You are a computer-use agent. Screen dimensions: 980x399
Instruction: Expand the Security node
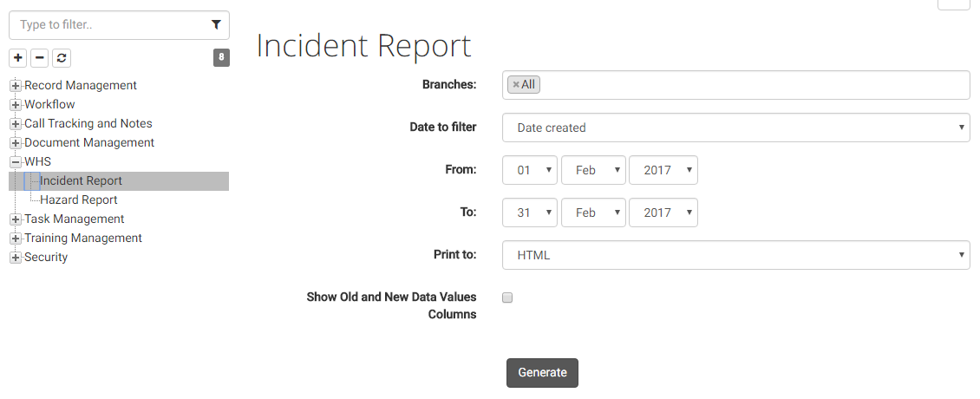tap(16, 258)
